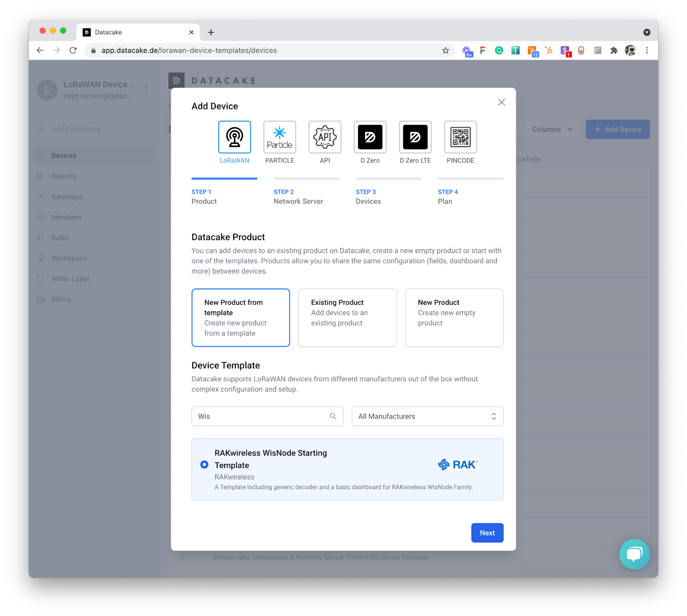Choose the PINCODE QR code icon
The image size is (687, 616).
point(460,137)
